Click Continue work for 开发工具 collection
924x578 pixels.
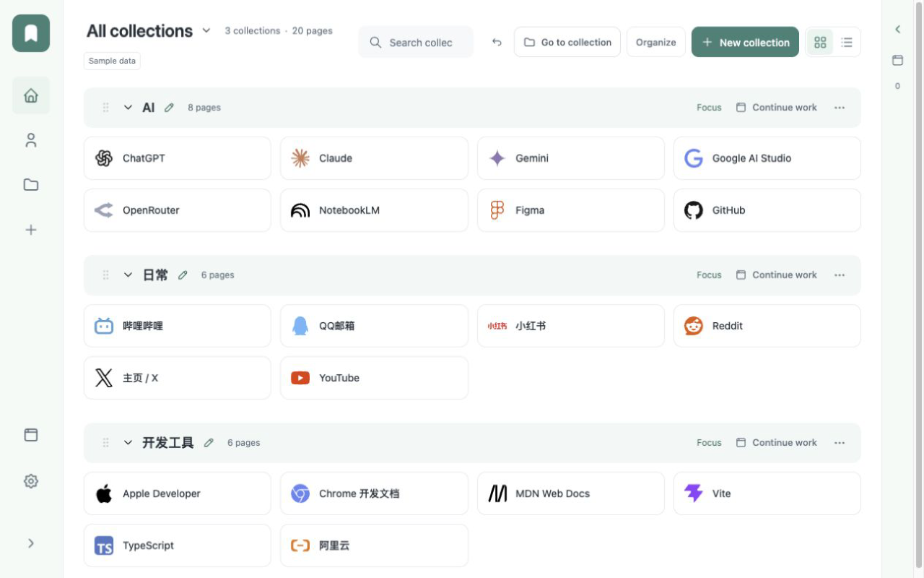pos(777,443)
